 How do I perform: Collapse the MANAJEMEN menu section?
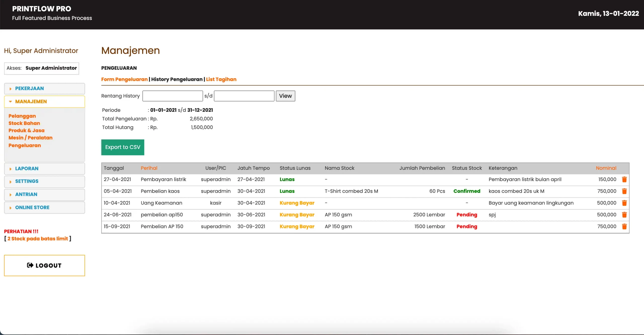(45, 102)
